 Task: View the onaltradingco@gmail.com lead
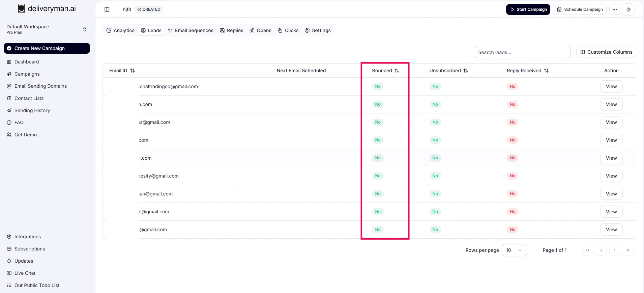[x=611, y=86]
